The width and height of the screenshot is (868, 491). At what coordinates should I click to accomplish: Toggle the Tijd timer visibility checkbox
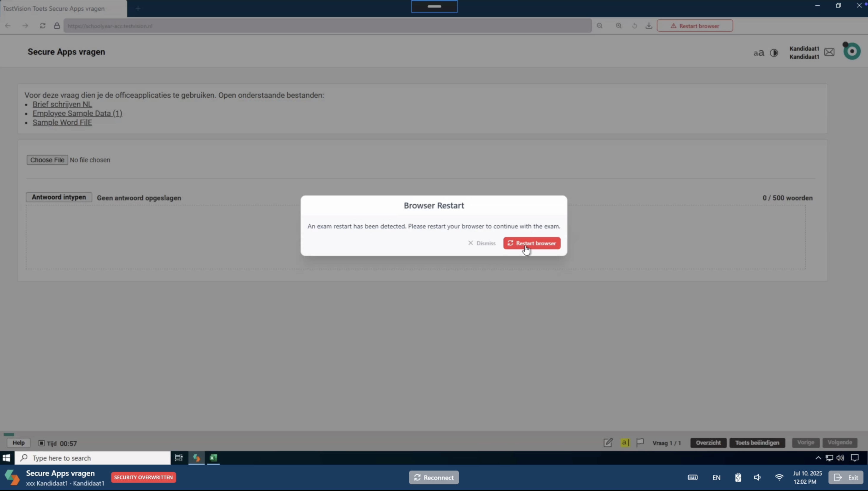click(x=42, y=443)
